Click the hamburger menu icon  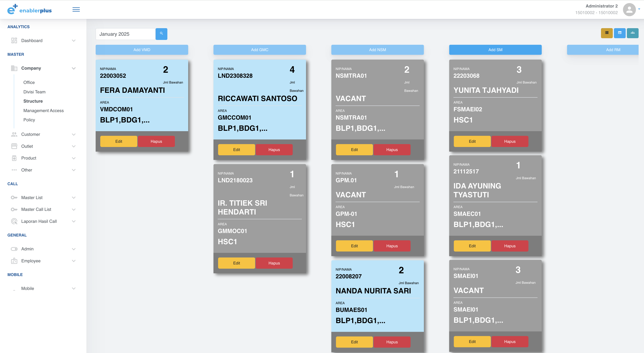coord(76,9)
